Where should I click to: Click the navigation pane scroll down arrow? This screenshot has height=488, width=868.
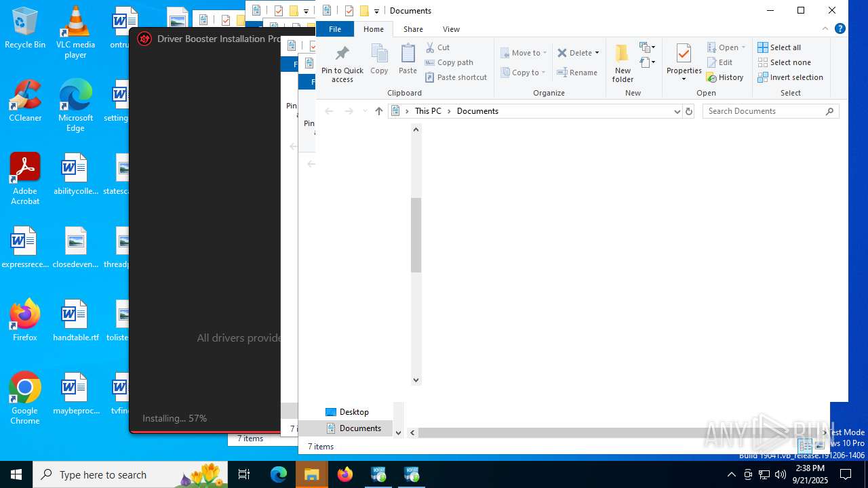[x=416, y=380]
